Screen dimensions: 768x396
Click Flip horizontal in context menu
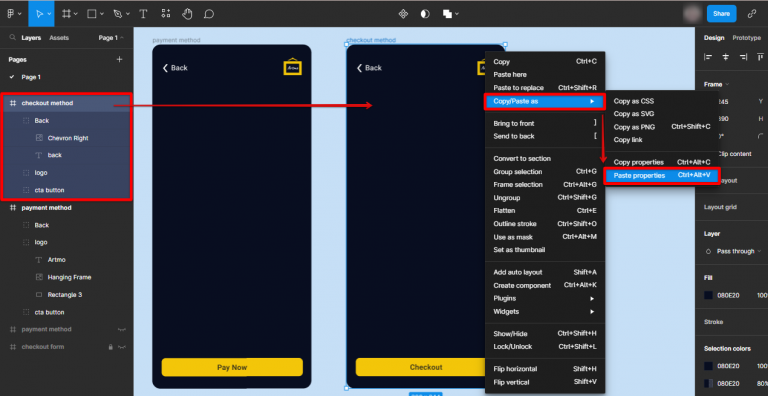click(545, 369)
